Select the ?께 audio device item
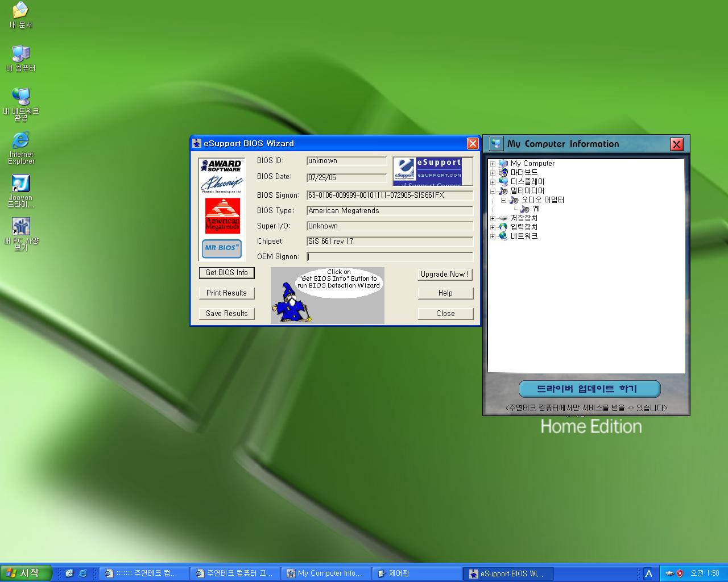The height and width of the screenshot is (582, 728). click(536, 209)
